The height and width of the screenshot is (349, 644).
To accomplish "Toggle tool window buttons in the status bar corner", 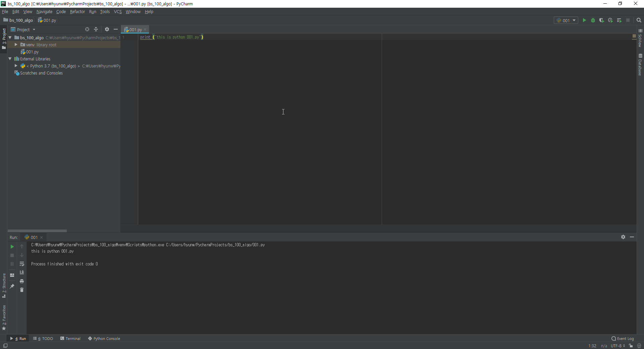I will tap(5, 346).
